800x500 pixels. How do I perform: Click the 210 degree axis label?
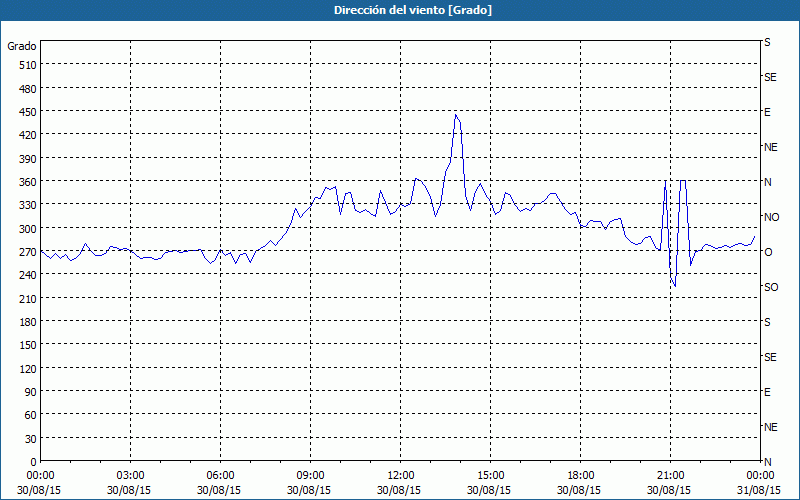click(x=29, y=298)
